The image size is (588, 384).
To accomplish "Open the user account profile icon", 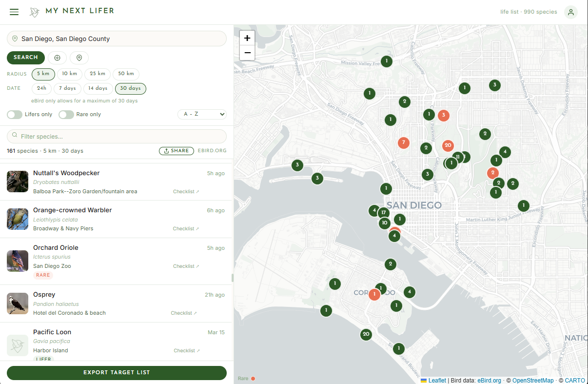I will [570, 12].
